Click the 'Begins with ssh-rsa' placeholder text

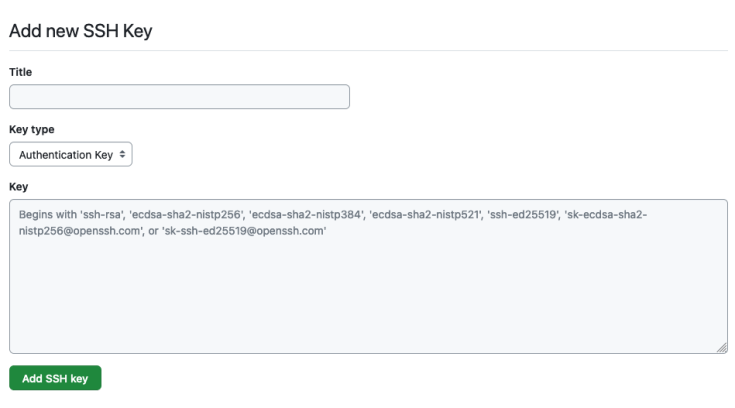pos(61,215)
